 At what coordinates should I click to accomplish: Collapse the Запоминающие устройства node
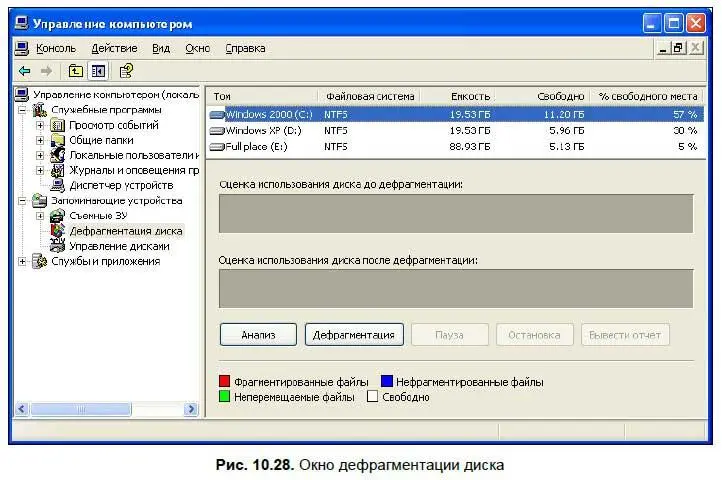(22, 201)
